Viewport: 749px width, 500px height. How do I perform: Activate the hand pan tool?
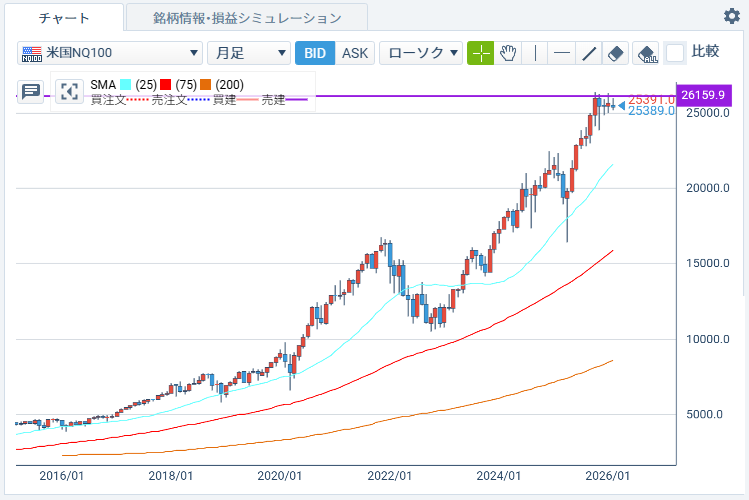[x=508, y=53]
